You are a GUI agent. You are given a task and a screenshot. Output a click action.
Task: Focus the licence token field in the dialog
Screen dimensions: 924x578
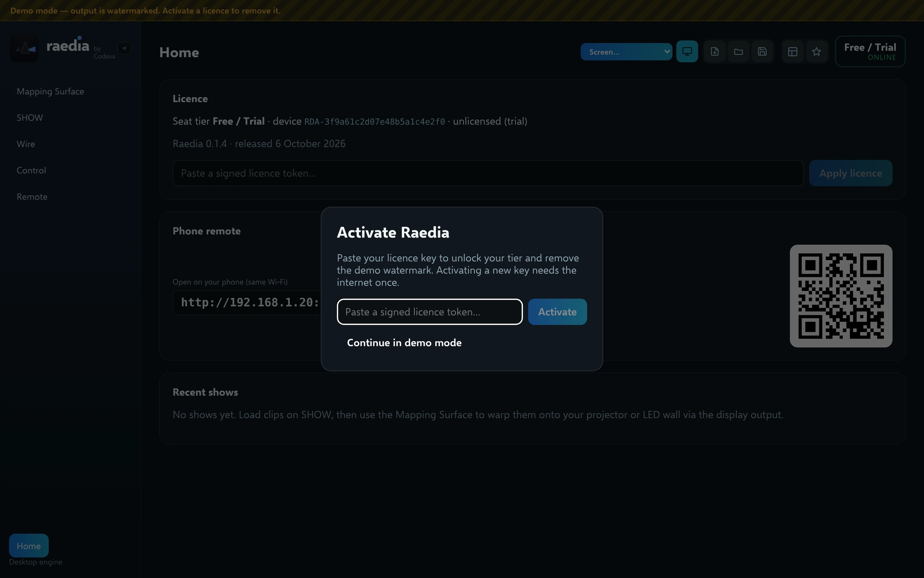tap(430, 312)
